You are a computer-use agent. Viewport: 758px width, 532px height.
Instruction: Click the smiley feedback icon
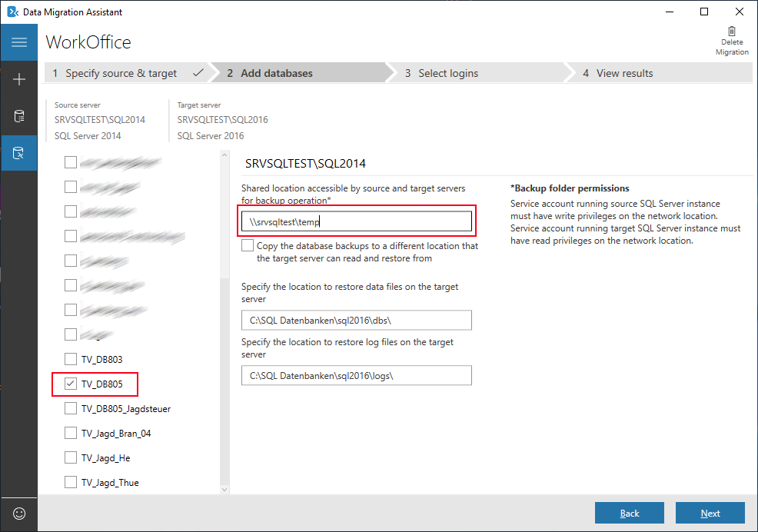pyautogui.click(x=19, y=513)
